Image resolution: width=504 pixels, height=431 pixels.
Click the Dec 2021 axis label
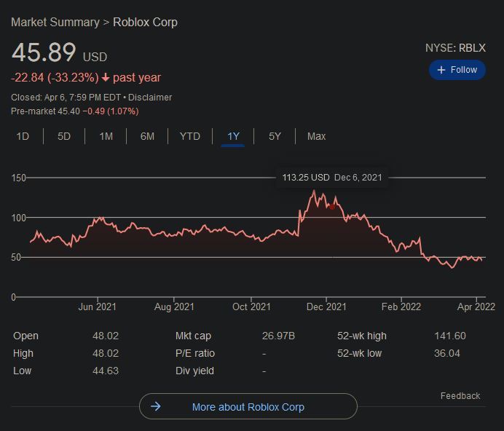click(x=326, y=307)
